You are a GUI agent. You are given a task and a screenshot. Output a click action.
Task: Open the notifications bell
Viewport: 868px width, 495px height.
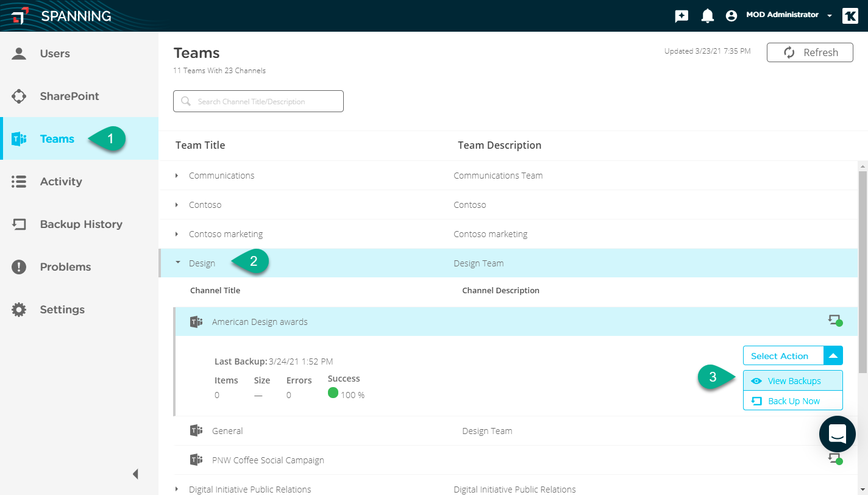(x=707, y=16)
